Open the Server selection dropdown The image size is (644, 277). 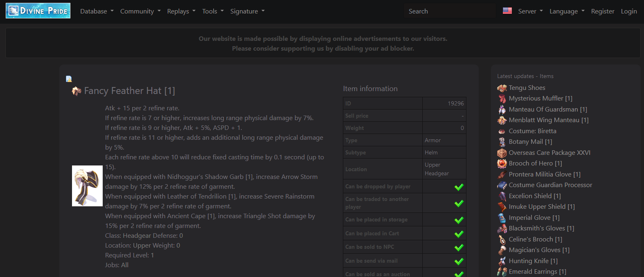530,11
